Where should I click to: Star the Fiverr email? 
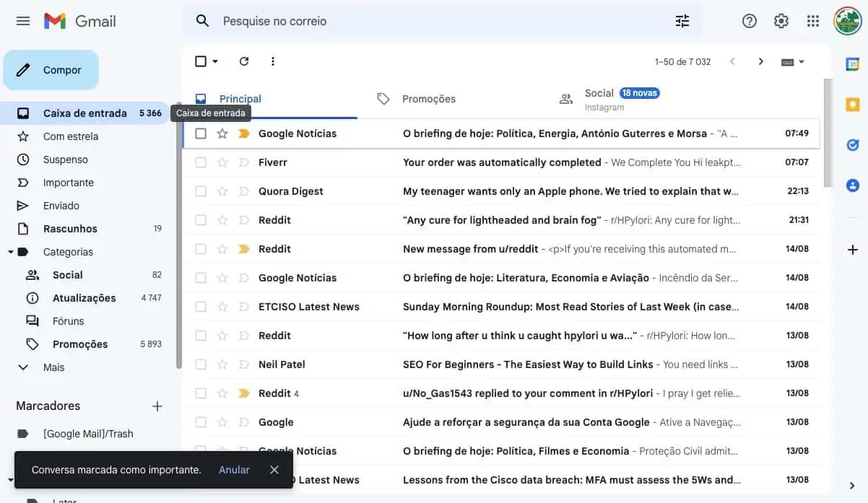pyautogui.click(x=222, y=162)
